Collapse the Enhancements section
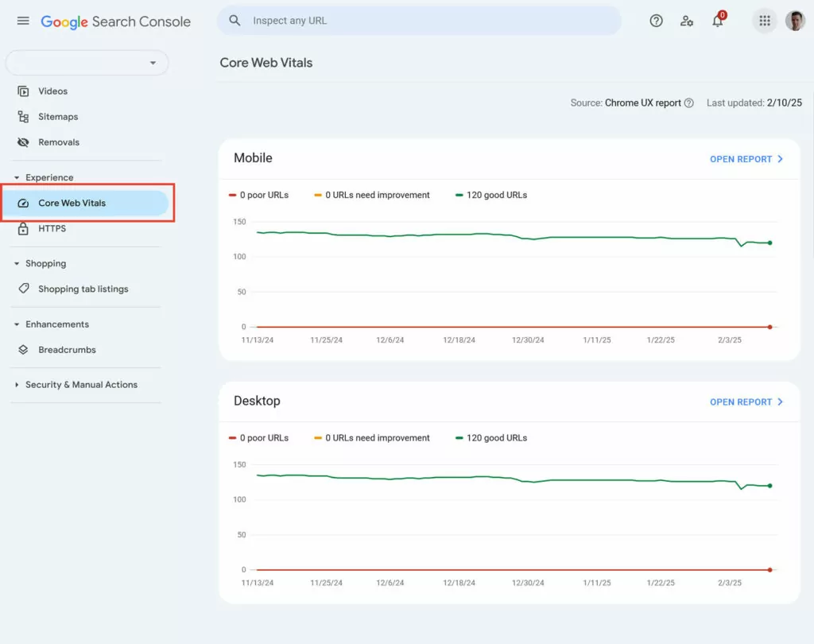This screenshot has height=644, width=814. tap(52, 324)
